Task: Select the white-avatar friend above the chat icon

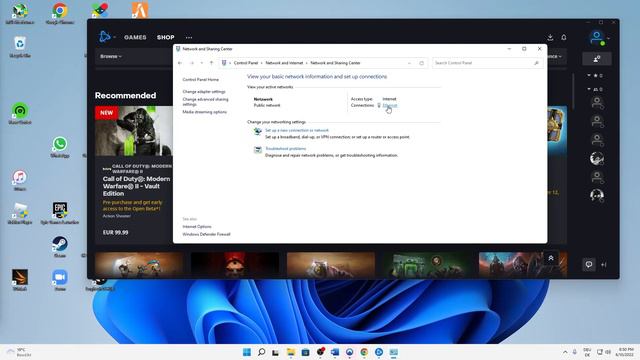Action: (597, 195)
